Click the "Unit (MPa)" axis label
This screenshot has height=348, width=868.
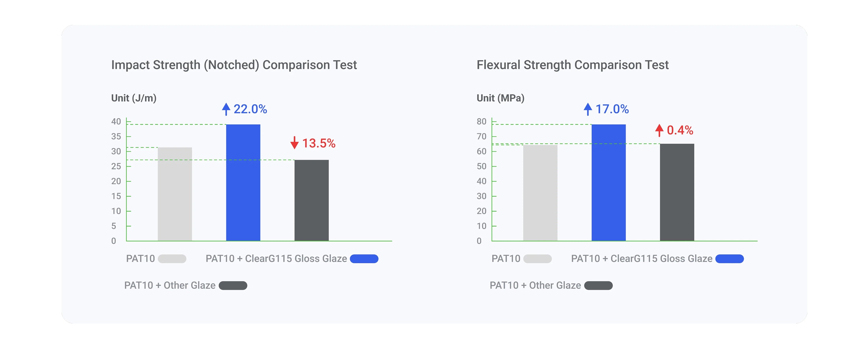(x=500, y=98)
